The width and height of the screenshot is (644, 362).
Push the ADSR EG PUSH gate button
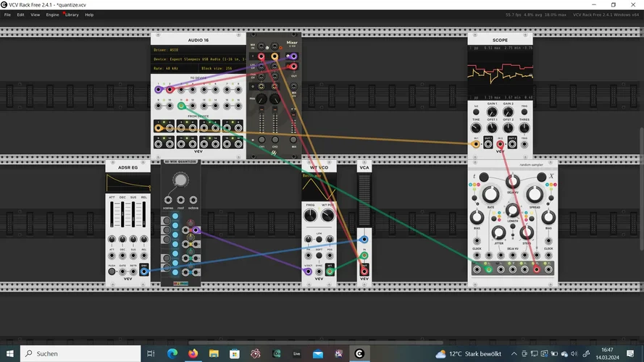112,271
